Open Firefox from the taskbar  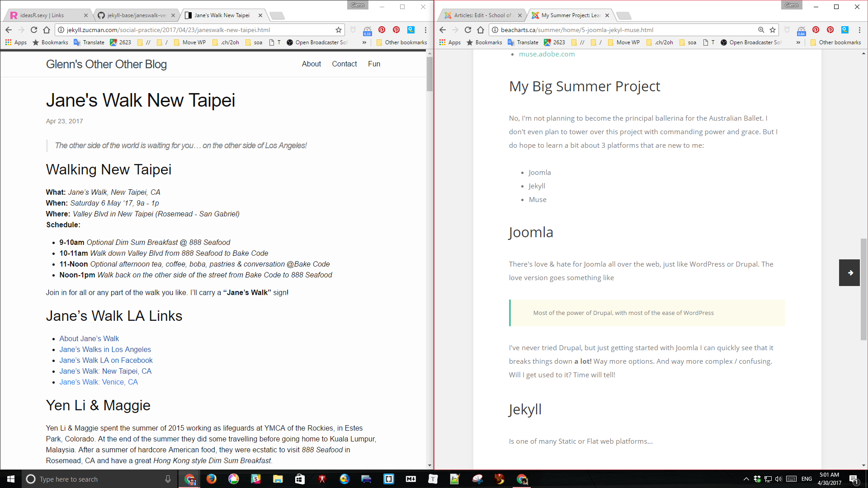pos(211,479)
